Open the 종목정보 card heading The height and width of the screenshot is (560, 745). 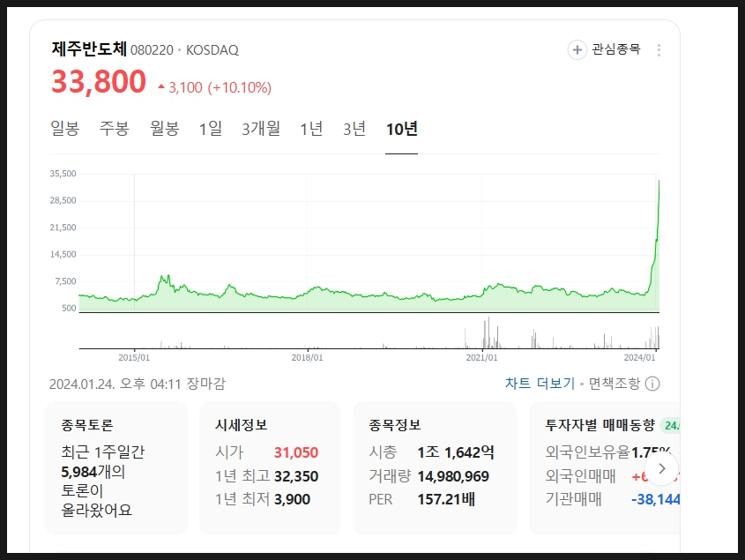395,425
